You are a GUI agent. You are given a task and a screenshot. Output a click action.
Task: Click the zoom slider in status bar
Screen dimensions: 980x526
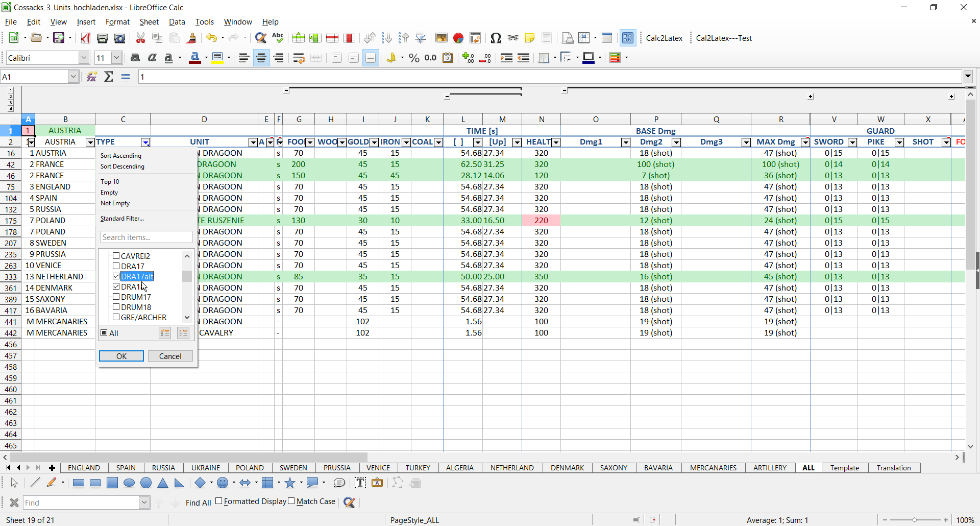click(915, 520)
